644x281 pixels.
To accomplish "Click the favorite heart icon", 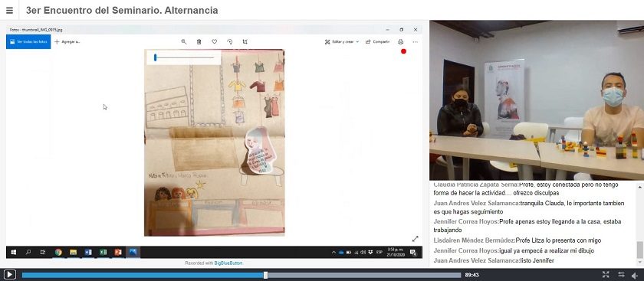I will pos(215,41).
